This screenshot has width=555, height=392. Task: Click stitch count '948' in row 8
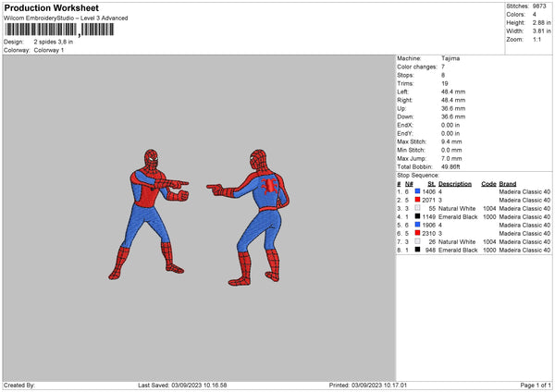[430, 250]
